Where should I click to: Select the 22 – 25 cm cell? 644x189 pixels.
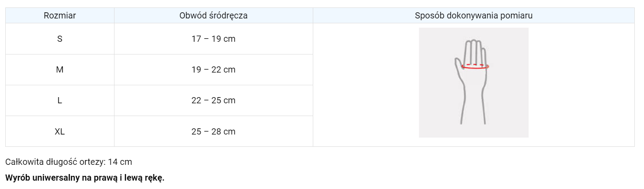(x=213, y=100)
